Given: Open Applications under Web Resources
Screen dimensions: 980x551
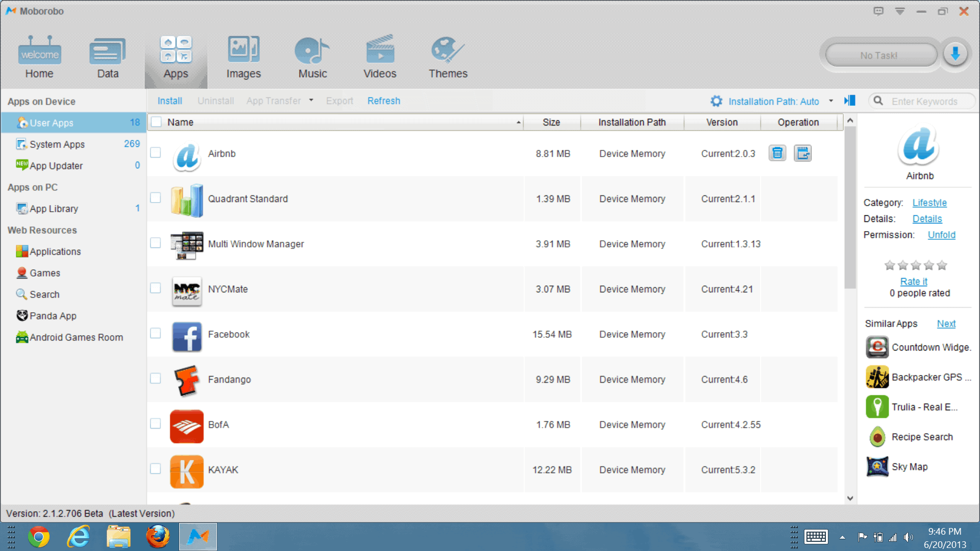Looking at the screenshot, I should point(73,251).
